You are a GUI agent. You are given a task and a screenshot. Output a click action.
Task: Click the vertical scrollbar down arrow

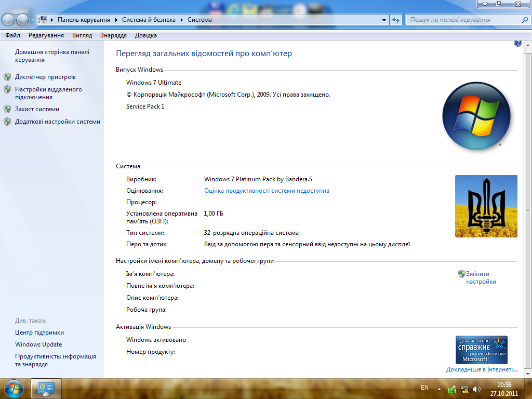point(528,374)
